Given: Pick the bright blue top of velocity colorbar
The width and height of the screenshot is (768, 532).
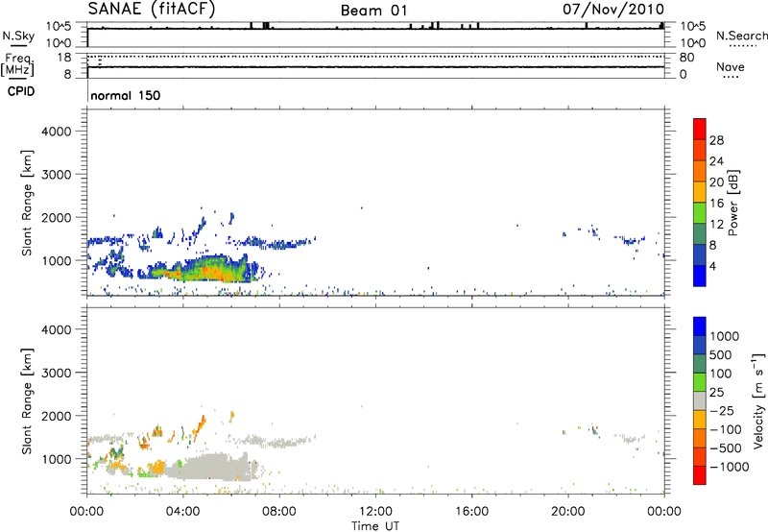Looking at the screenshot, I should [x=700, y=326].
